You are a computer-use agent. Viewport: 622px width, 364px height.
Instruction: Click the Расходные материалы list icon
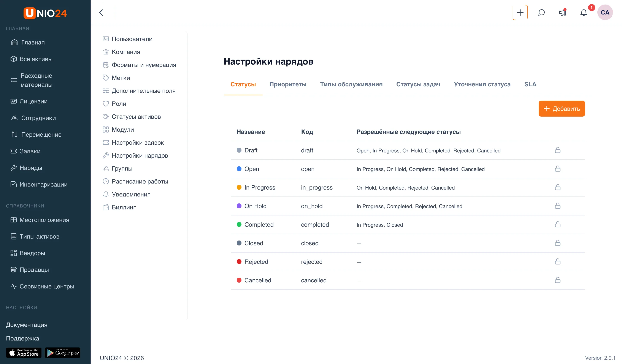[x=14, y=80]
